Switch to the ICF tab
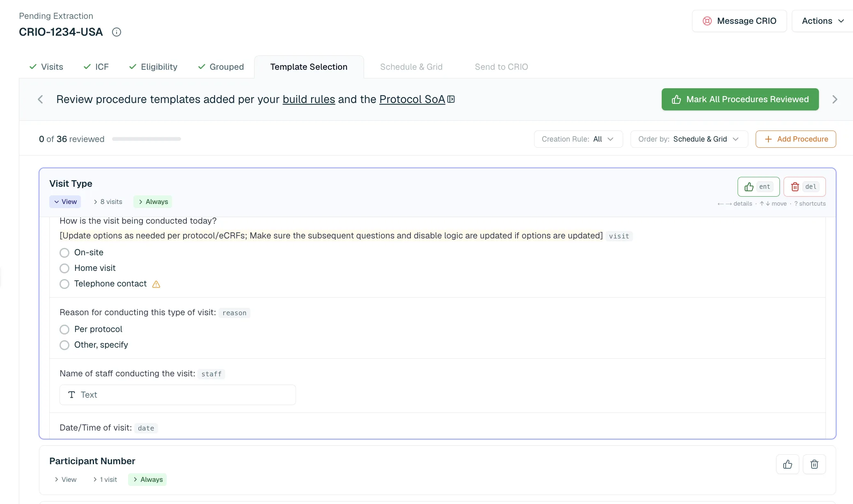The width and height of the screenshot is (853, 504). click(96, 67)
